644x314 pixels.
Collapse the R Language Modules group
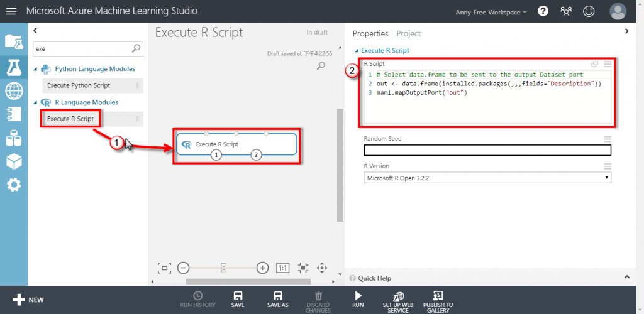[x=35, y=102]
